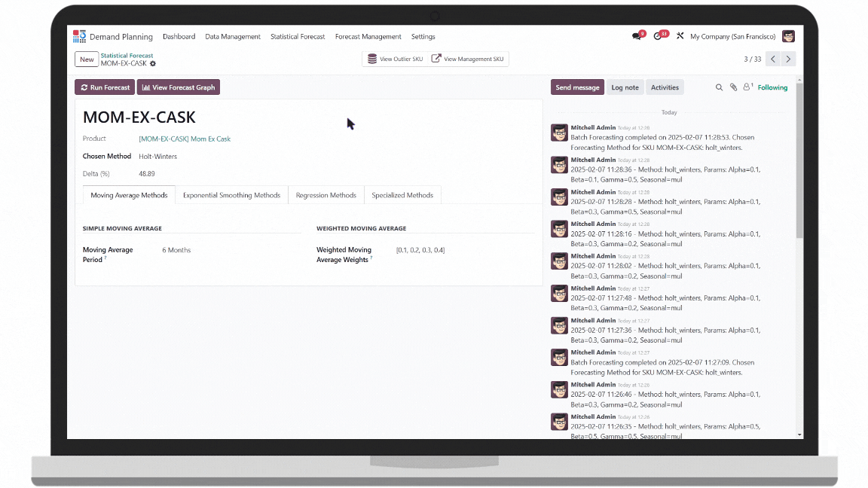Open the Statistical Forecast menu
This screenshot has width=868, height=488.
pyautogui.click(x=298, y=36)
